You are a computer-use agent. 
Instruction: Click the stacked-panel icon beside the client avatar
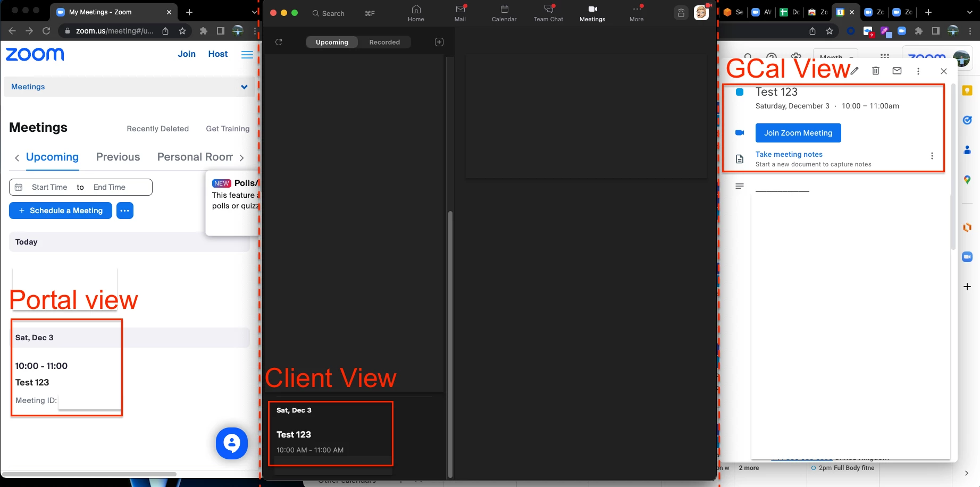[681, 13]
